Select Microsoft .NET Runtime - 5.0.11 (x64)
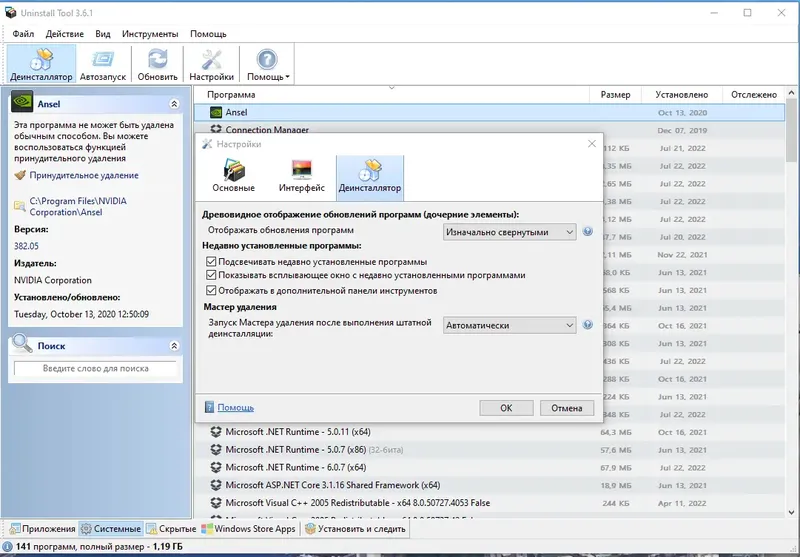The height and width of the screenshot is (557, 800). point(489,432)
